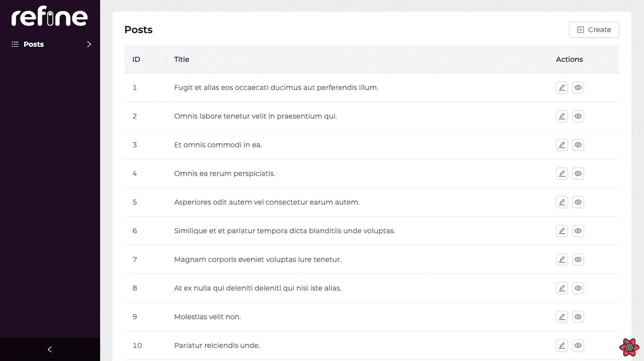Image resolution: width=644 pixels, height=361 pixels.
Task: Edit "Molestias velit non." with the pencil icon
Action: [562, 317]
